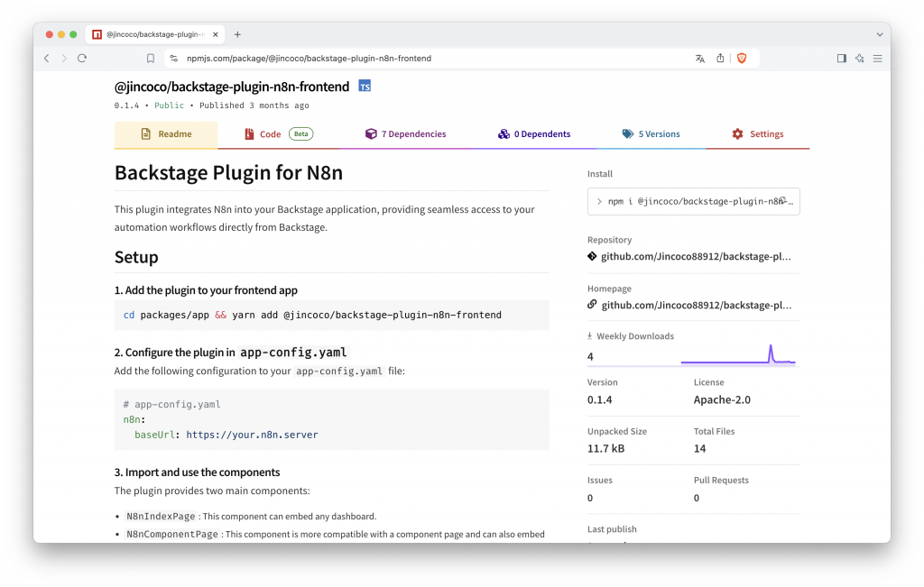Expand the tab search chevron
This screenshot has width=924, height=587.
tap(879, 35)
